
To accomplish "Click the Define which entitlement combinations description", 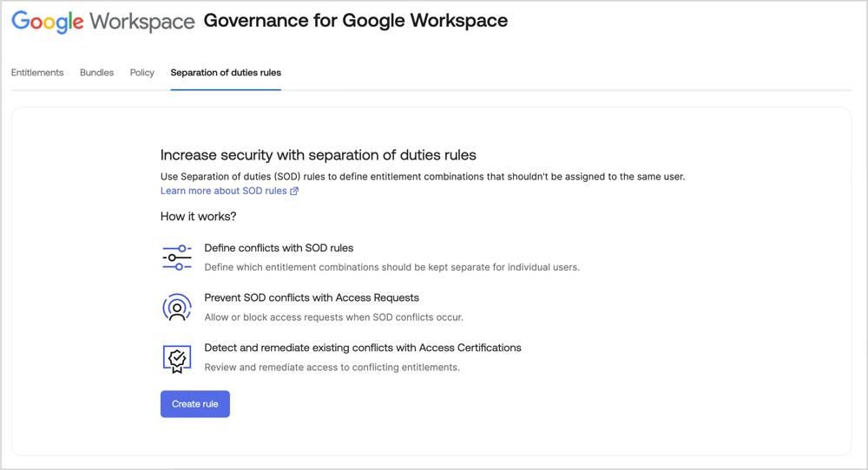I will (392, 267).
